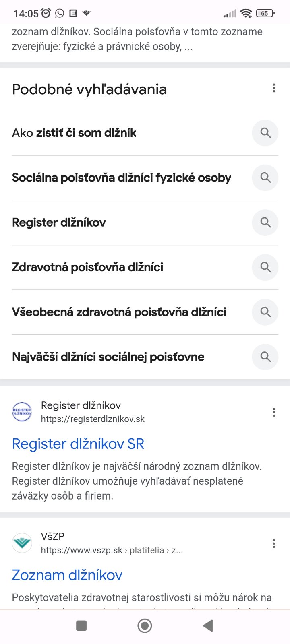Open three-dot menu for VšZP result
Viewport: 290px width, 644px height.
(x=274, y=543)
